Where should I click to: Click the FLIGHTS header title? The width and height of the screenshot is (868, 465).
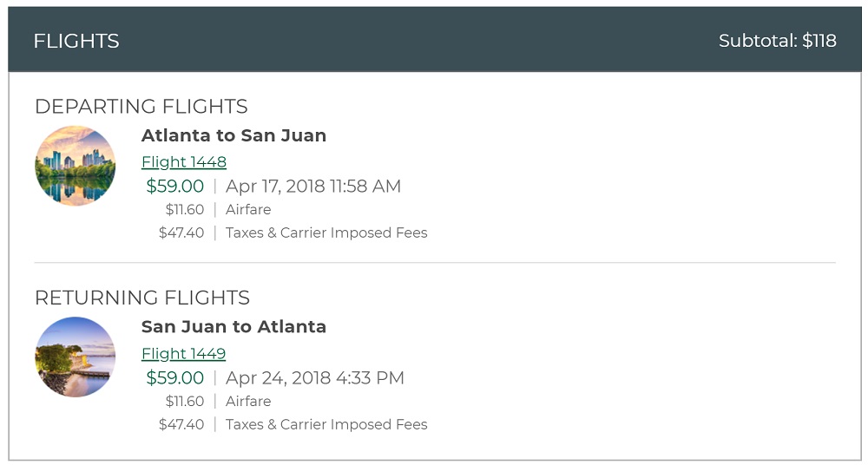click(76, 41)
